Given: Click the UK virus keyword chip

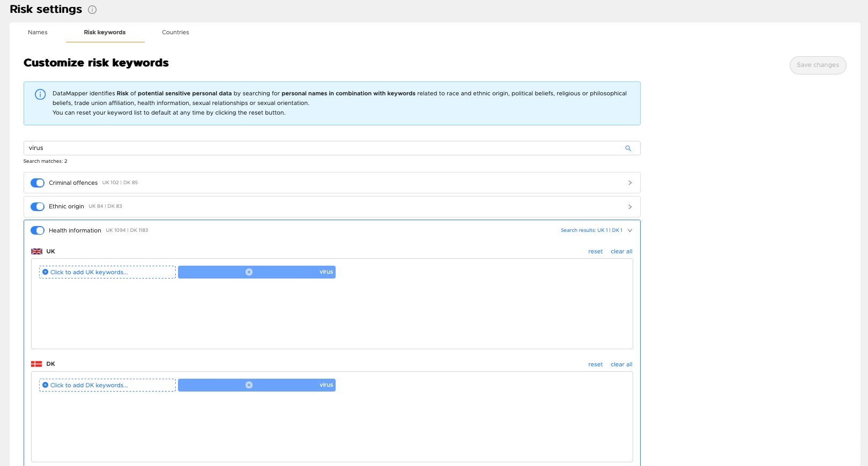Looking at the screenshot, I should (257, 272).
